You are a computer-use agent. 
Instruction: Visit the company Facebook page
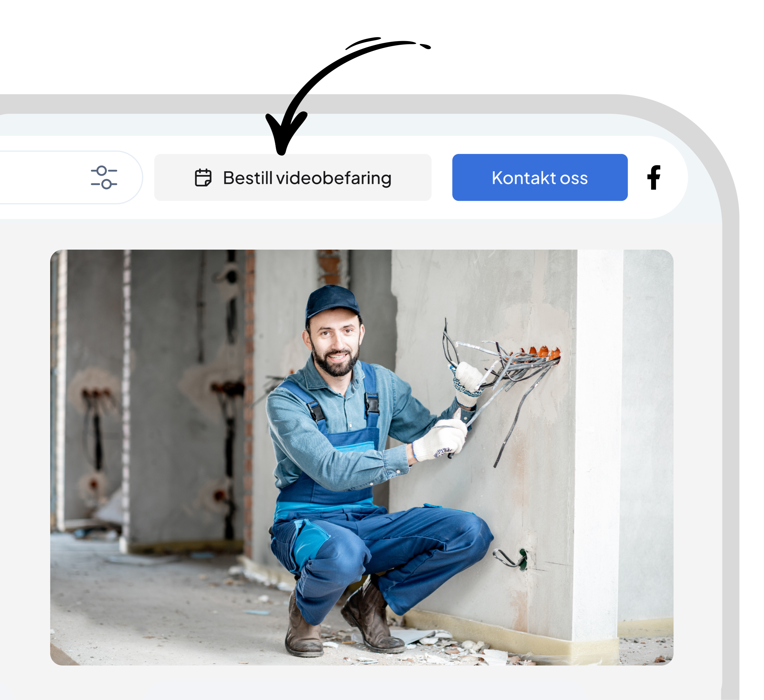point(654,177)
